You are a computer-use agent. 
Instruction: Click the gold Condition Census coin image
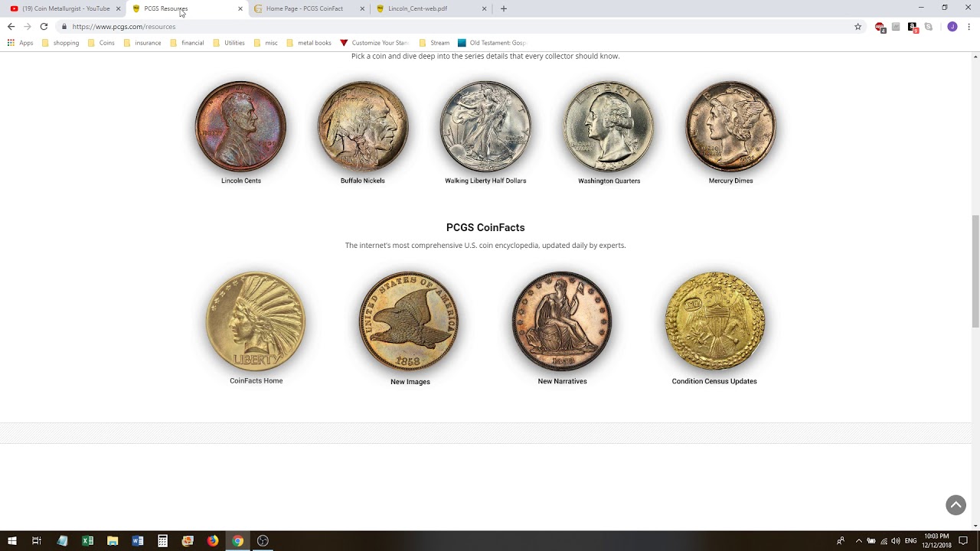(714, 321)
